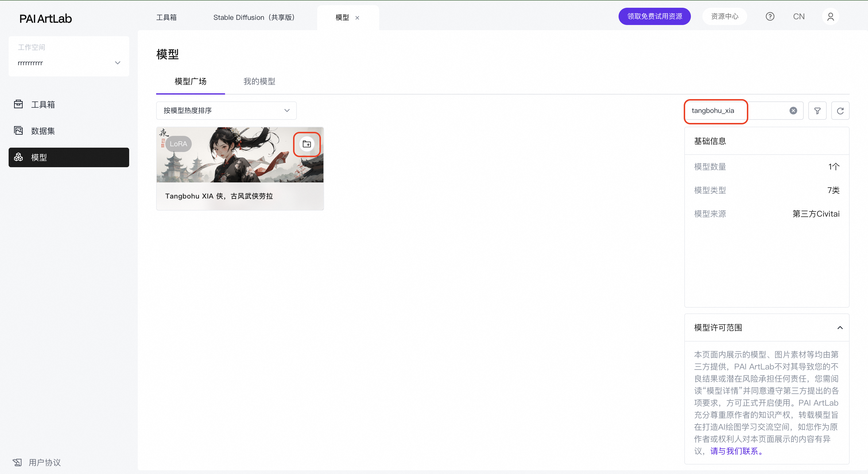Click the refresh models icon

click(840, 111)
